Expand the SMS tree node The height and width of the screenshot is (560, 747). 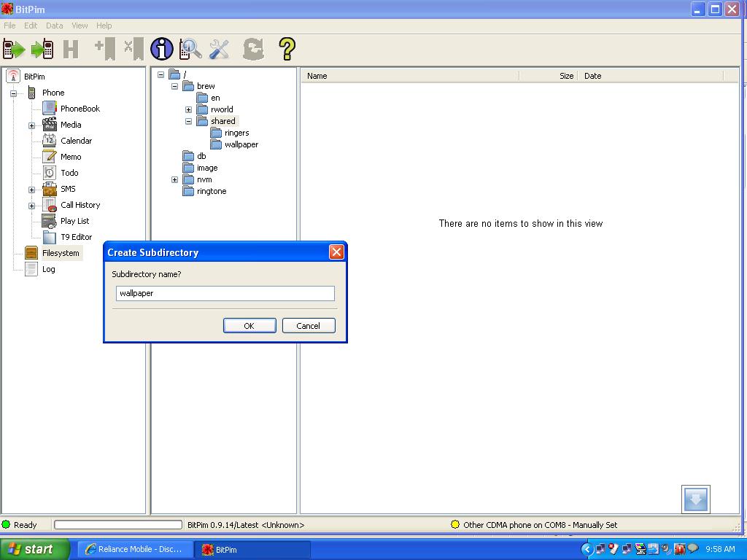click(31, 190)
